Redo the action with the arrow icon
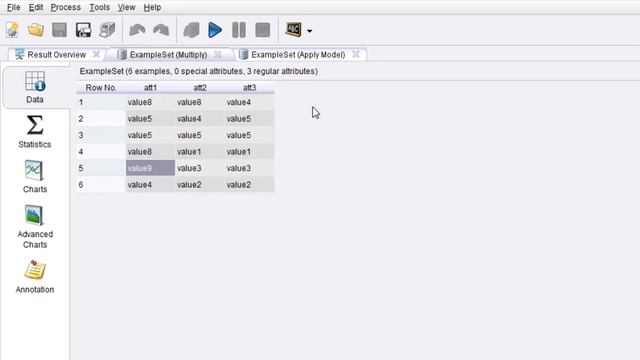This screenshot has height=360, width=640. (161, 30)
